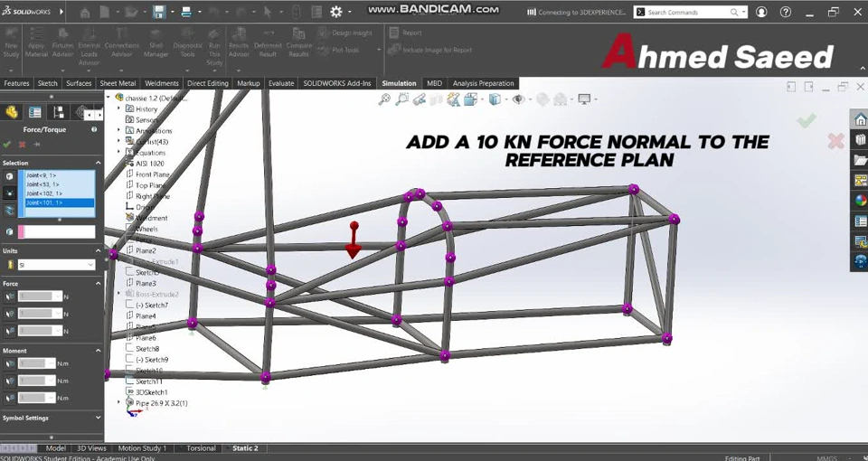Open the FeatureManager design tree panel tab
This screenshot has height=461, width=868.
coord(12,112)
